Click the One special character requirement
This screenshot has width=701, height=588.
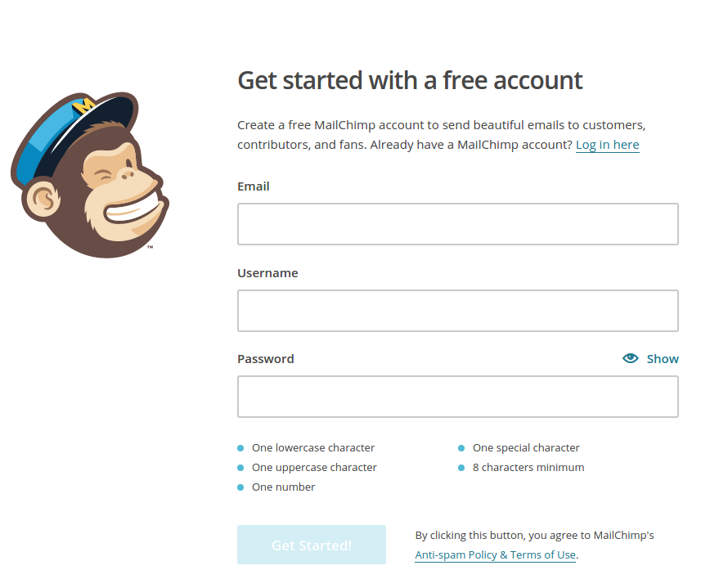tap(526, 447)
